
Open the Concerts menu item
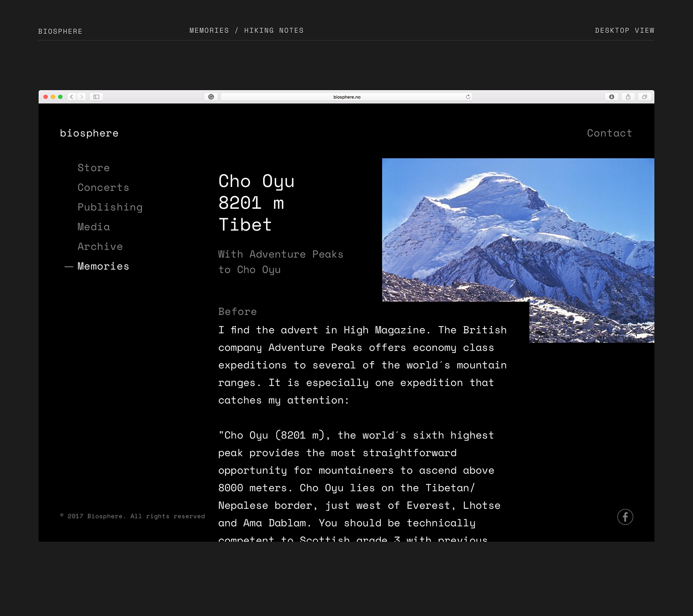pyautogui.click(x=103, y=187)
